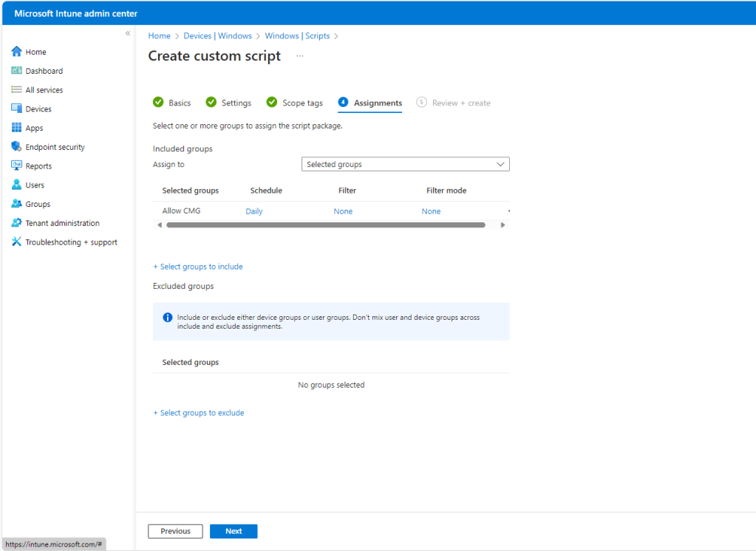Open the Reports icon in sidebar
Screen dimensions: 756x551
(x=17, y=166)
